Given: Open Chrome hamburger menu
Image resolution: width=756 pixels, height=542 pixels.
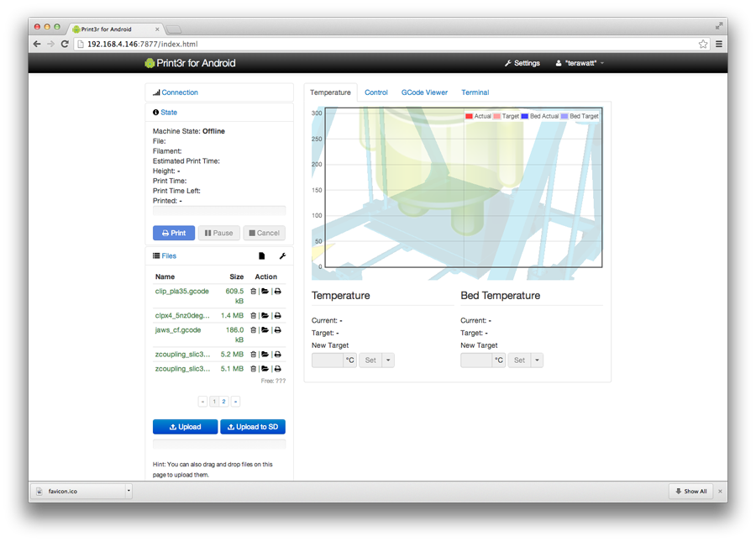Looking at the screenshot, I should tap(719, 44).
